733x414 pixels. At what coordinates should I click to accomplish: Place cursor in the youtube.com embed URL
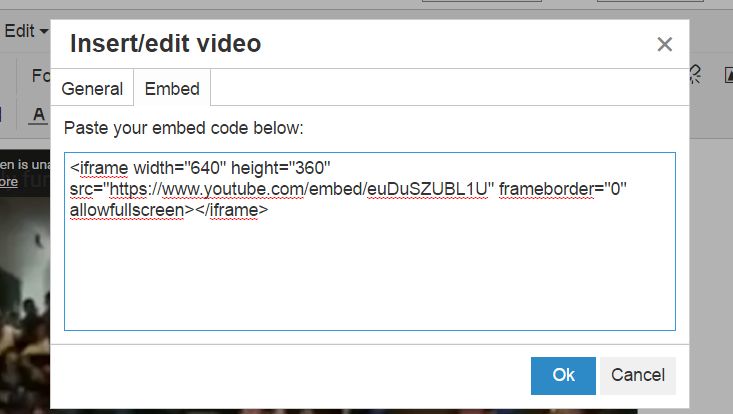[299, 189]
